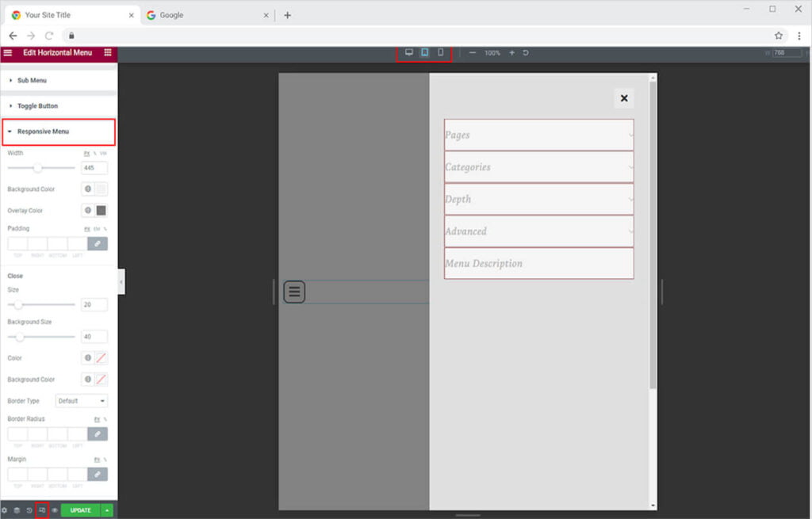Click the reset zoom icon
812x519 pixels.
pos(526,53)
